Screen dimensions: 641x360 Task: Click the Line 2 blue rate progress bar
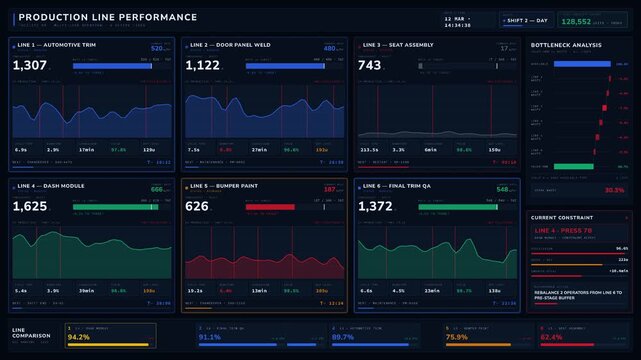(x=285, y=66)
